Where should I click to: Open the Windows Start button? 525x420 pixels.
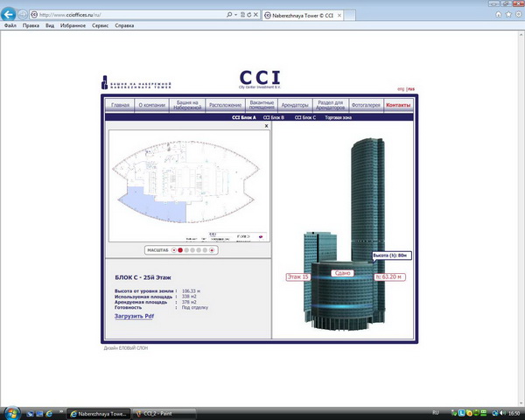pyautogui.click(x=11, y=413)
